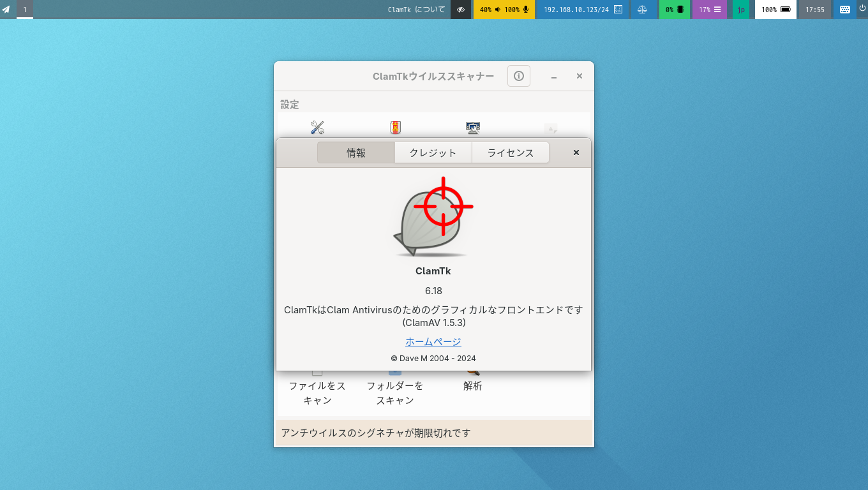Image resolution: width=868 pixels, height=490 pixels.
Task: Minimize the ClamTk virus scanner window
Action: [x=554, y=77]
